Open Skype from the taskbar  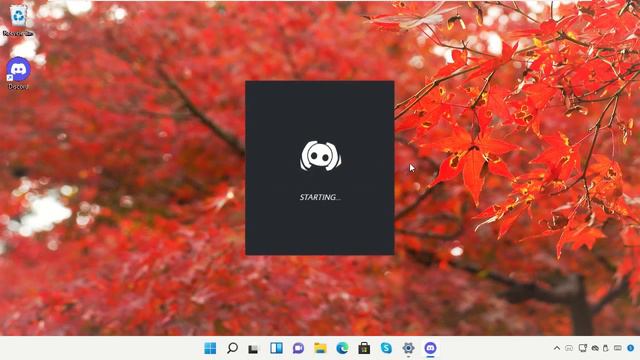coord(386,348)
